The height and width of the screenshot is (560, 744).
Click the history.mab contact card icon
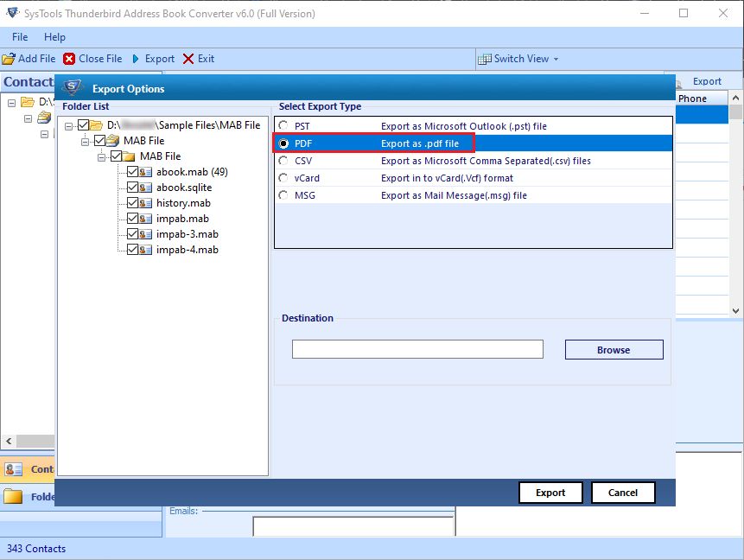tap(146, 203)
